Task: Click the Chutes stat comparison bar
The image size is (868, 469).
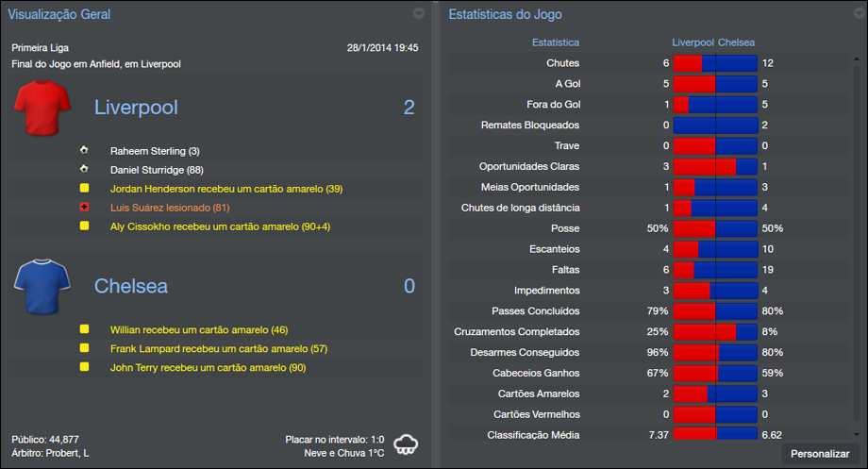Action: click(715, 63)
